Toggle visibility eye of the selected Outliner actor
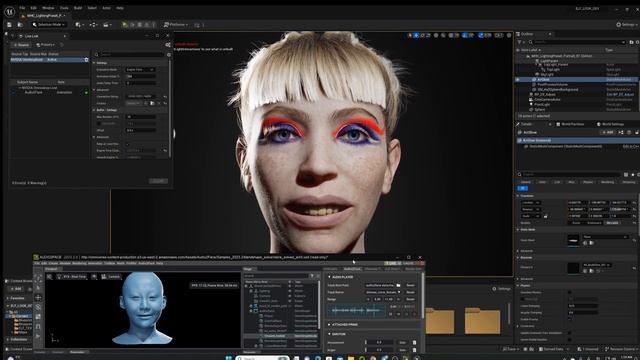Image resolution: width=640 pixels, height=360 pixels. click(x=518, y=80)
